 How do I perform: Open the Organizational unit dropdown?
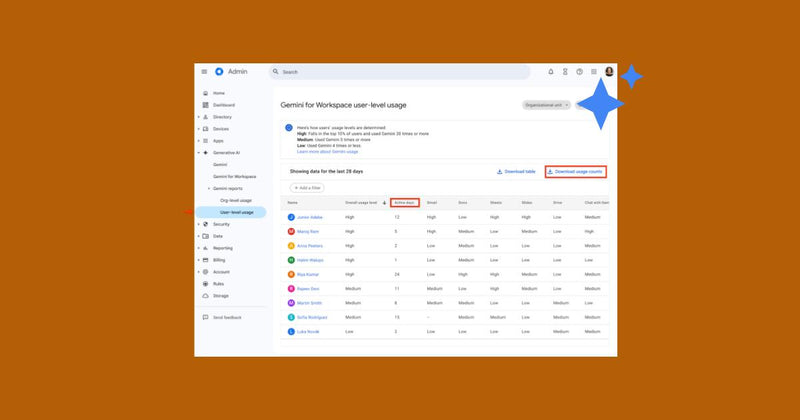546,105
